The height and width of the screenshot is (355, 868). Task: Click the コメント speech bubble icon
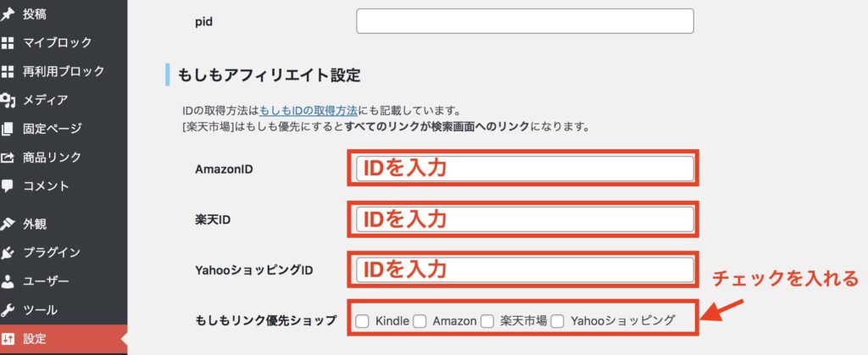[x=7, y=186]
